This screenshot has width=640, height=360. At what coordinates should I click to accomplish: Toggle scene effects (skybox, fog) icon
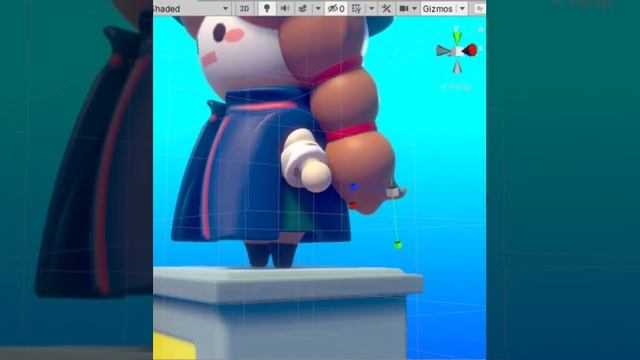point(303,9)
